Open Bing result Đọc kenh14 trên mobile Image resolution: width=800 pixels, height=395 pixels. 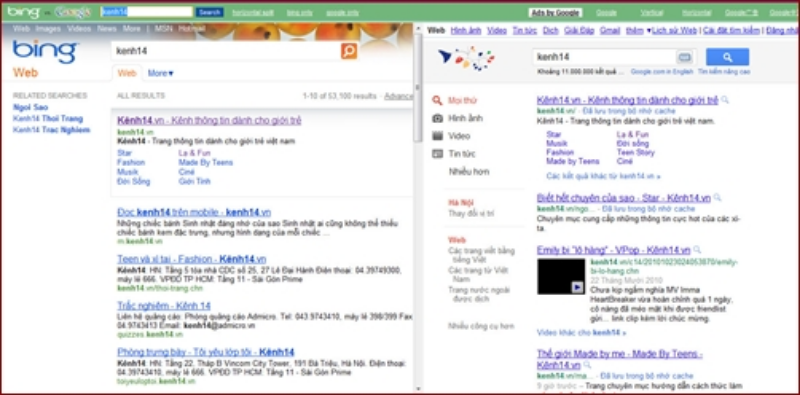click(x=194, y=212)
